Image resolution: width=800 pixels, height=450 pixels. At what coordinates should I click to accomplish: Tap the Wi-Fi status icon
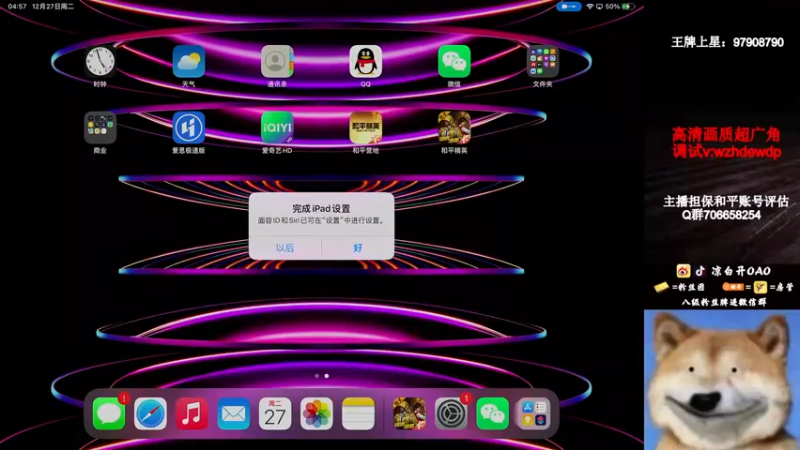tap(590, 7)
